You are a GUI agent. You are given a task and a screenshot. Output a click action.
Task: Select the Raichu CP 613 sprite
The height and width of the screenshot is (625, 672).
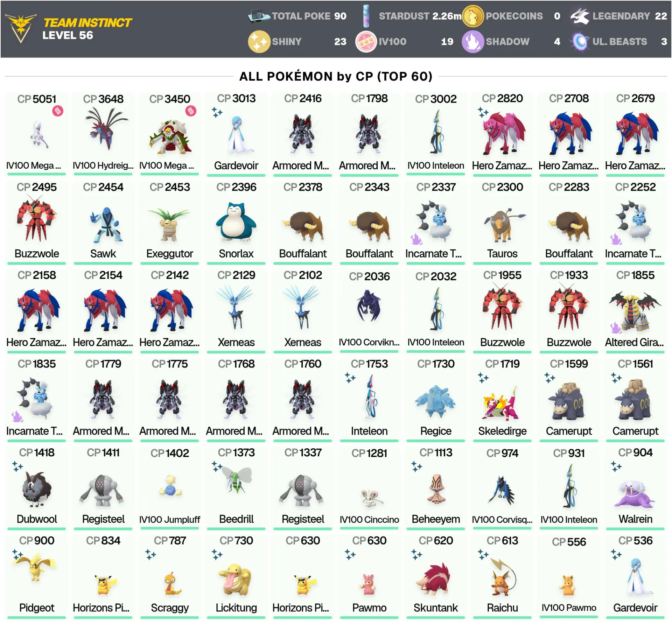(x=503, y=576)
